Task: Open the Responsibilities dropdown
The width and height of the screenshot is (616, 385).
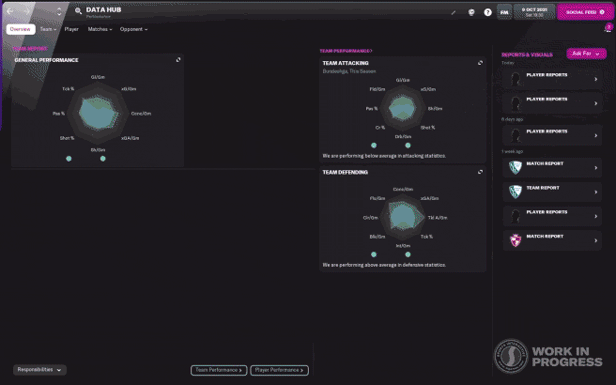Action: pos(40,370)
